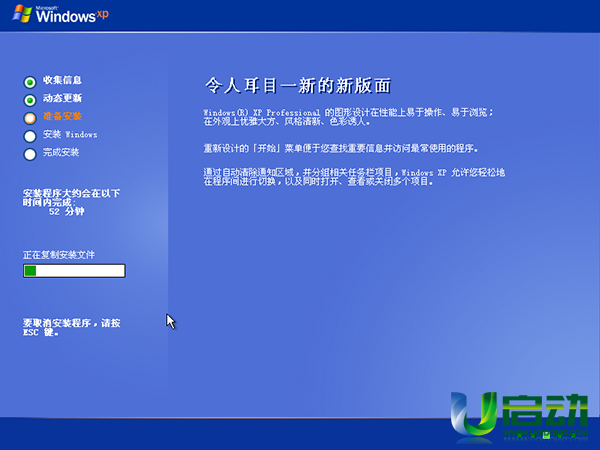Screen dimensions: 600x450
Task: Click the ESC cancel setup instruction
Action: pyautogui.click(x=72, y=328)
